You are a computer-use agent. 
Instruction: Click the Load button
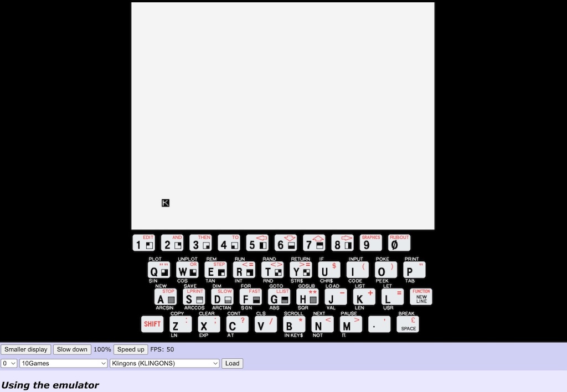click(232, 363)
